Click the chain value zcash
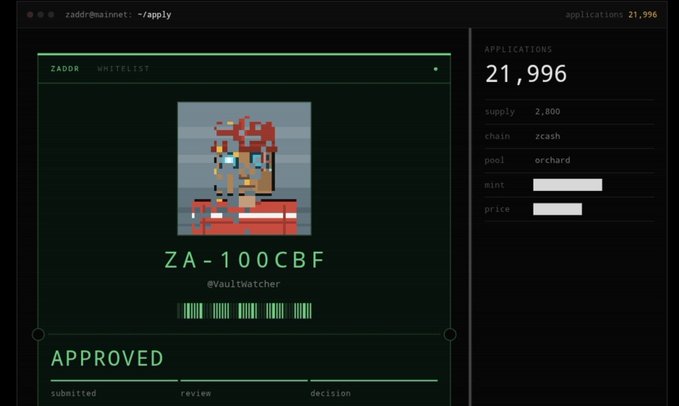 pyautogui.click(x=547, y=136)
